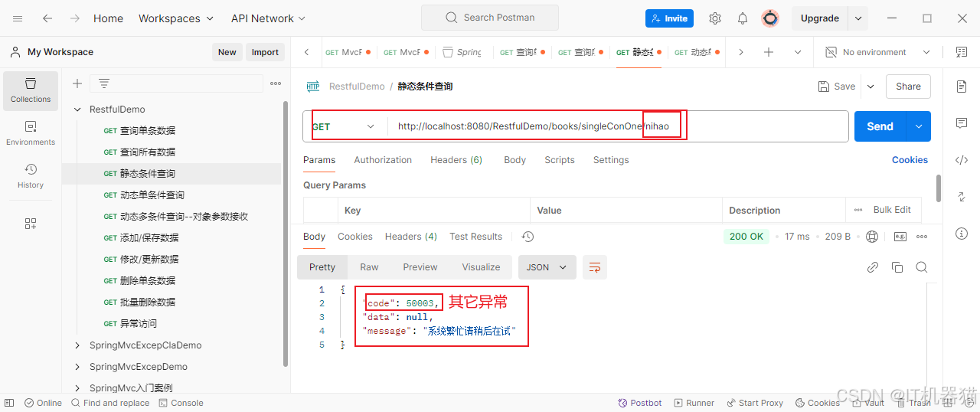Image resolution: width=980 pixels, height=412 pixels.
Task: Open the tab list dropdown chevron
Action: pyautogui.click(x=798, y=52)
